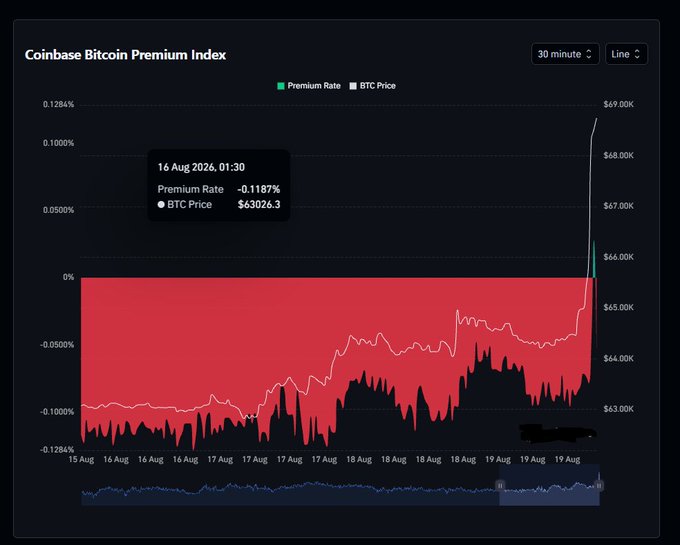Click the tooltip BTC Price value $63026.3
This screenshot has height=545, width=680.
pos(259,205)
